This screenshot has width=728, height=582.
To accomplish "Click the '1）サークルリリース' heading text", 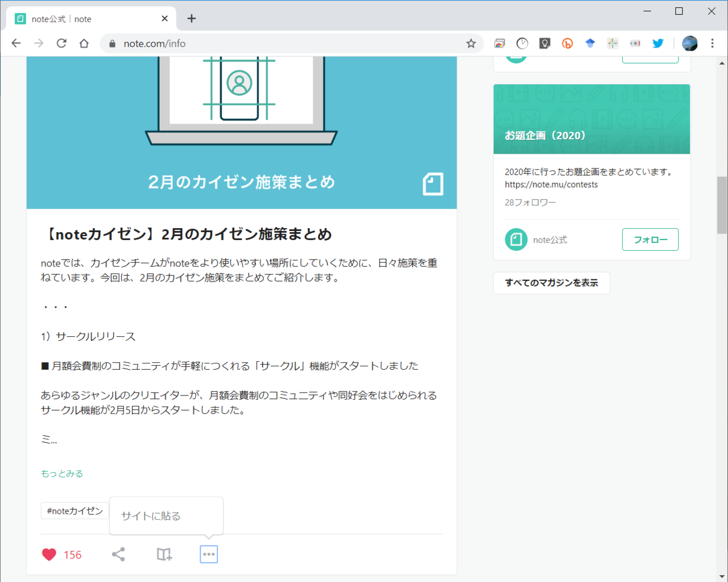I will tap(88, 336).
